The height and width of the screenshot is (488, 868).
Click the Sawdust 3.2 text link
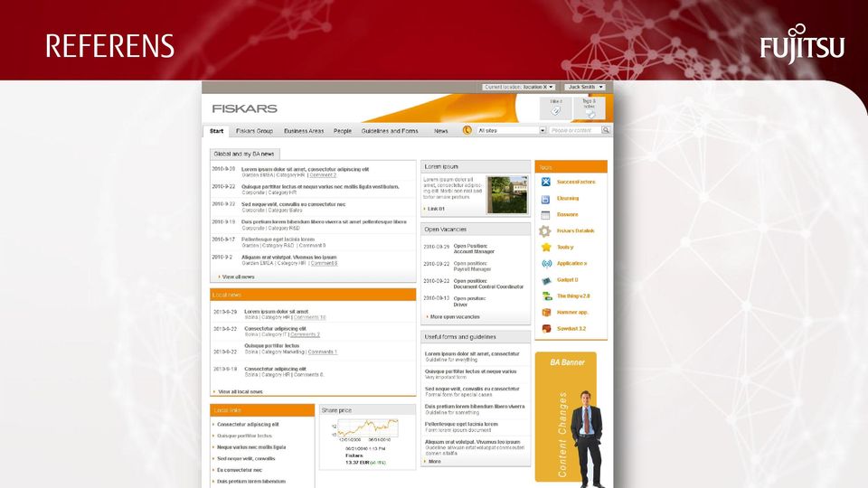tap(571, 329)
